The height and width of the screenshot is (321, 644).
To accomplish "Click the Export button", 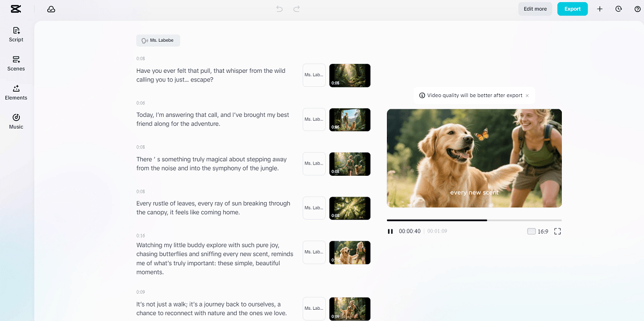I will point(572,9).
